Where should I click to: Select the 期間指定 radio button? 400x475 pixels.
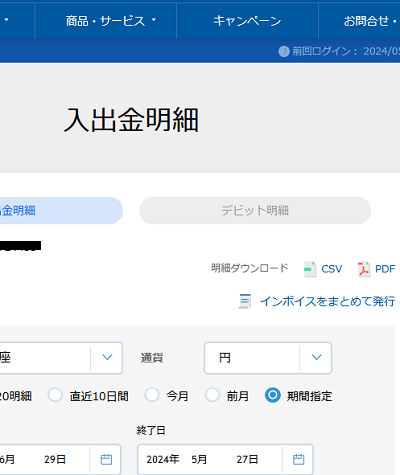coord(273,395)
